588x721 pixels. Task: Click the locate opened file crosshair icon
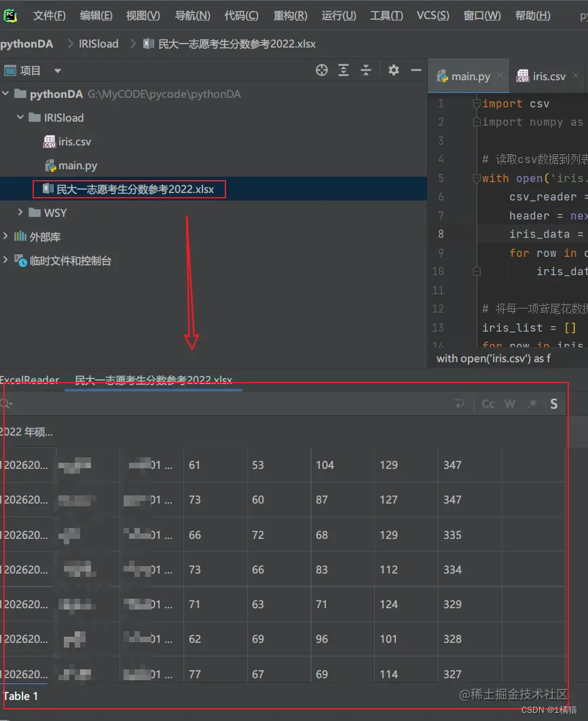tap(322, 71)
